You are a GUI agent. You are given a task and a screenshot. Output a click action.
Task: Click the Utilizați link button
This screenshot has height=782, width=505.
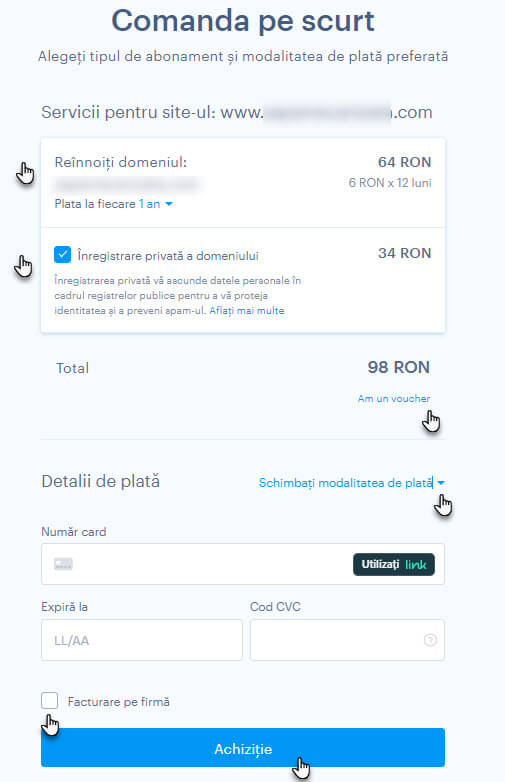394,565
